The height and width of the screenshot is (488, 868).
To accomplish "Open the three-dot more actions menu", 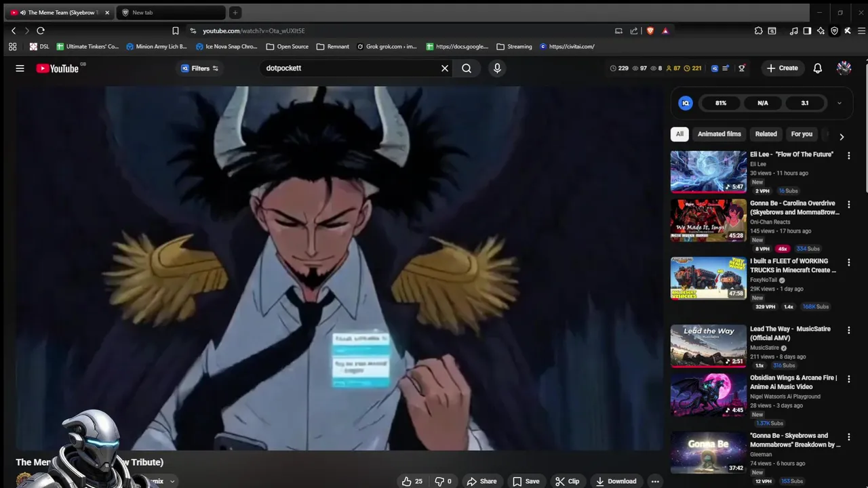I will coord(655,481).
